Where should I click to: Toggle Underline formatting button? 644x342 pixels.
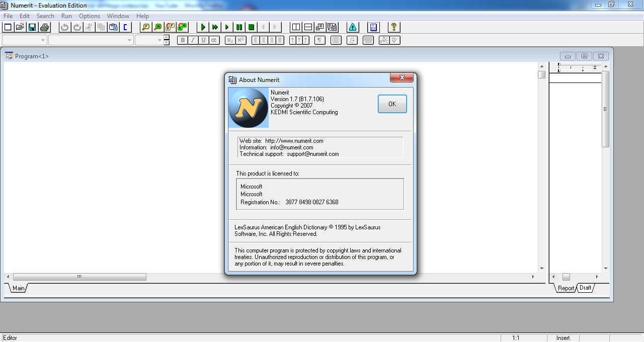pyautogui.click(x=204, y=40)
